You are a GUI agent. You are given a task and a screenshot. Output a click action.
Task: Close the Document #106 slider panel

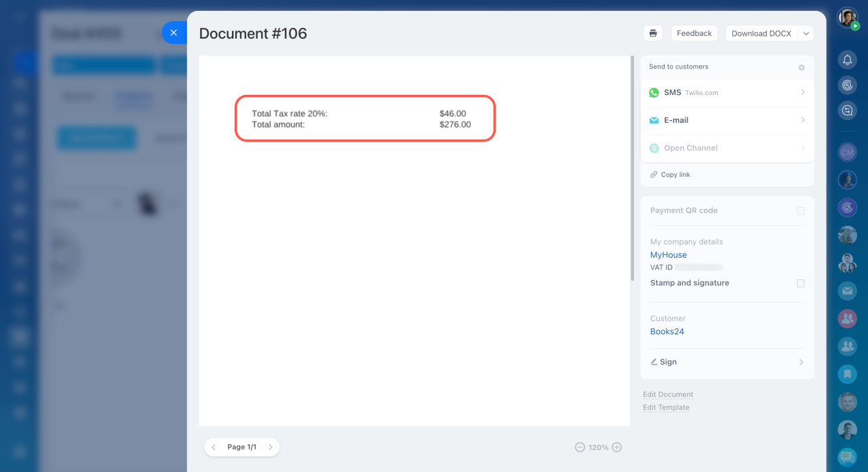click(174, 33)
